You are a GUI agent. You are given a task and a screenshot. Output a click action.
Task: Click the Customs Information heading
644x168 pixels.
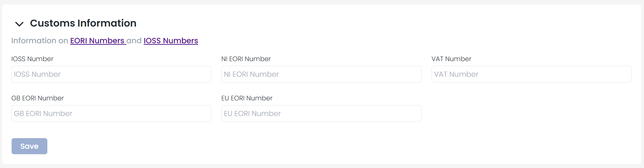tap(83, 23)
